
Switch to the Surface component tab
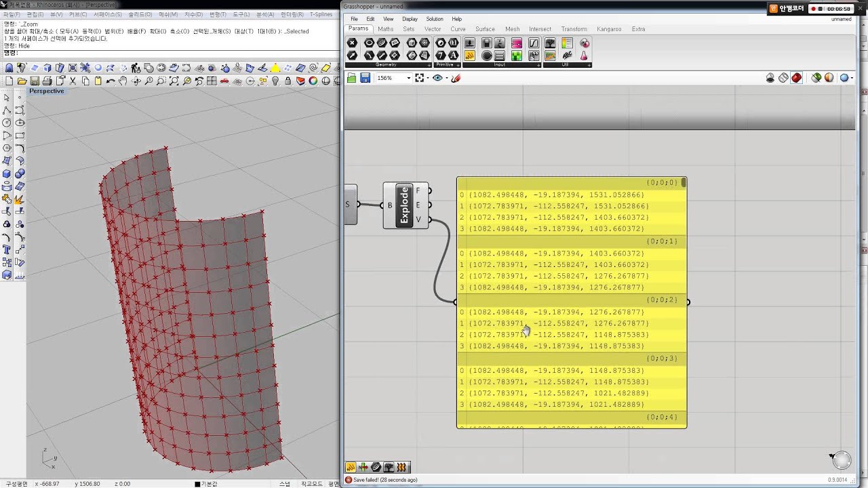tap(485, 29)
